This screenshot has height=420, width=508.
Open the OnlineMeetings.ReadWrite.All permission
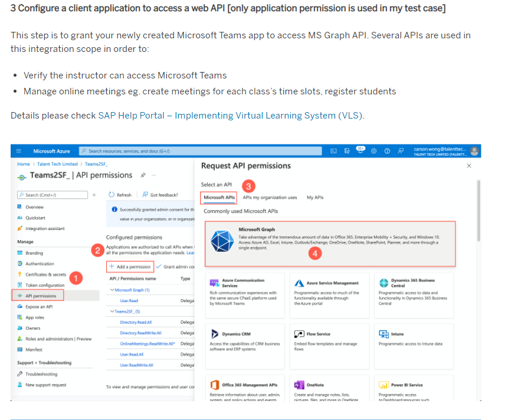148,343
